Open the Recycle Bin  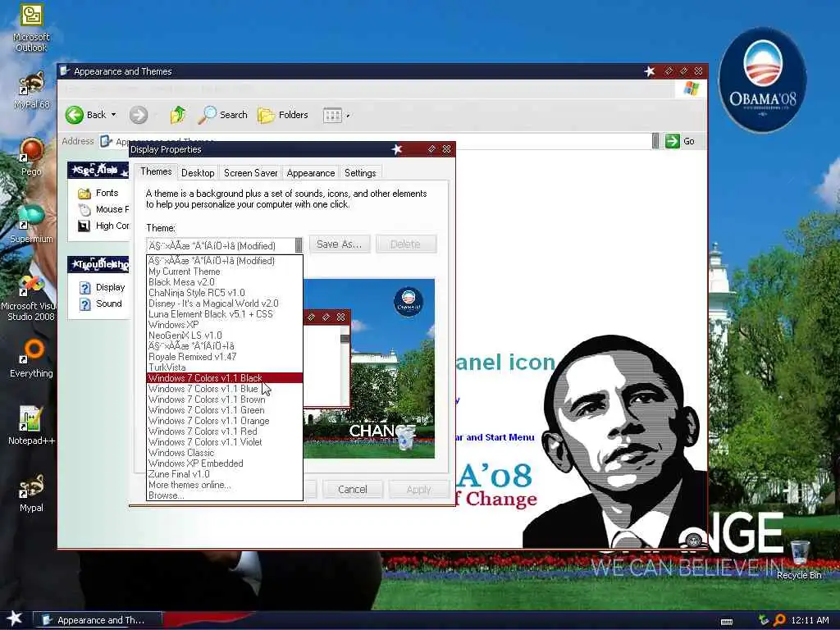(x=799, y=559)
